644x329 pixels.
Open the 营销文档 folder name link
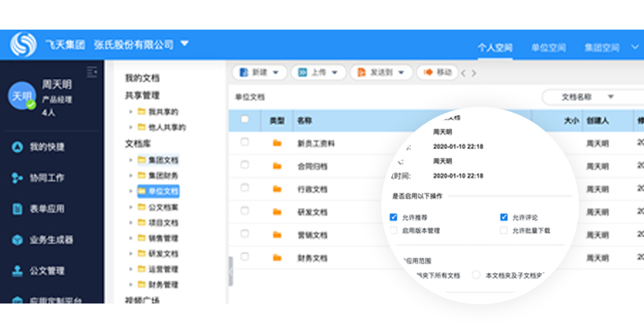[x=312, y=235]
